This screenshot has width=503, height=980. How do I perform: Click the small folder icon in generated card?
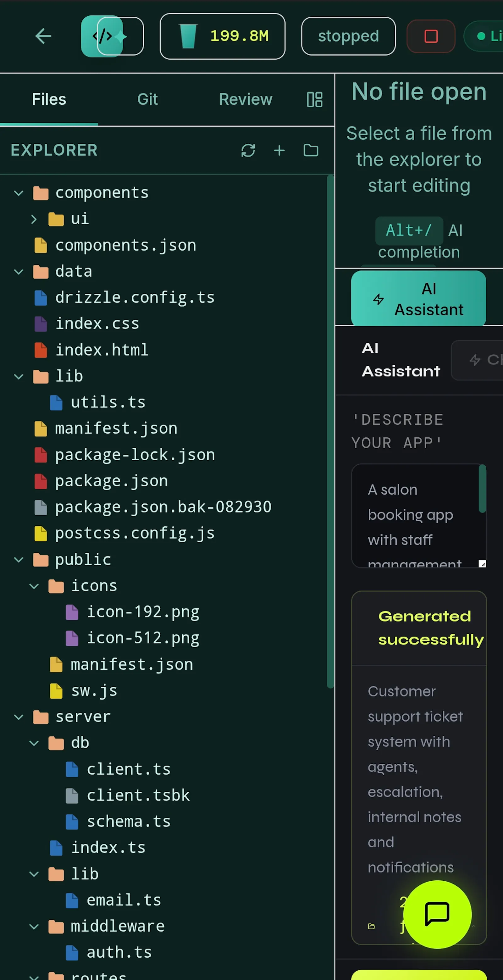pyautogui.click(x=371, y=926)
